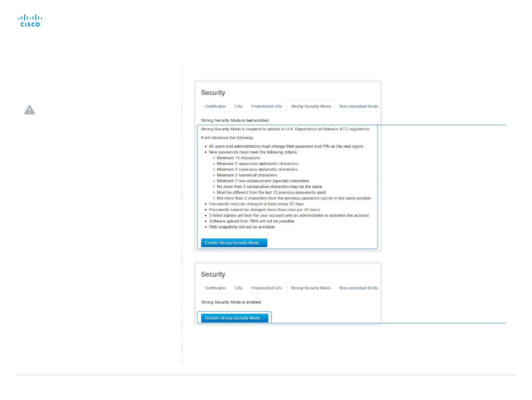Select Strong Security Mode tab in not-enabled panel

pyautogui.click(x=311, y=106)
